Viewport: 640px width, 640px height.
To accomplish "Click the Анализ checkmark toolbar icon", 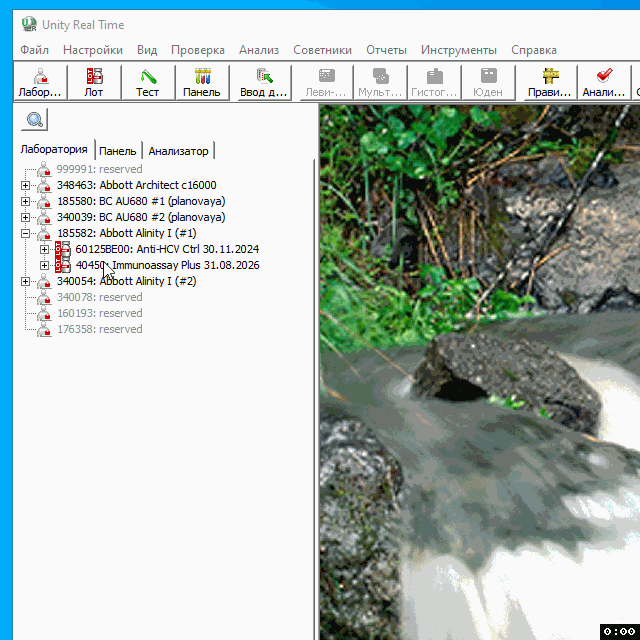I will (x=604, y=82).
